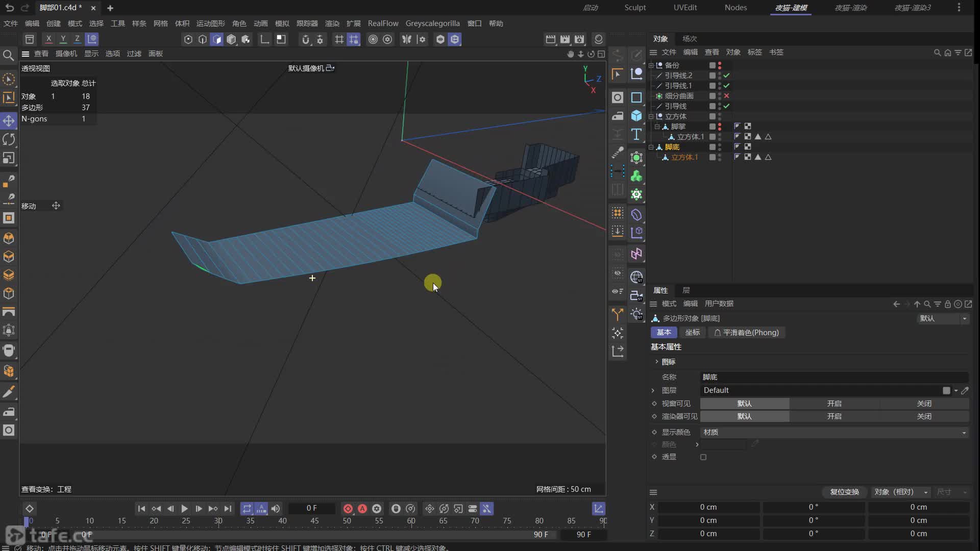The image size is (980, 551).
Task: Click the Redo arrow icon
Action: [24, 8]
